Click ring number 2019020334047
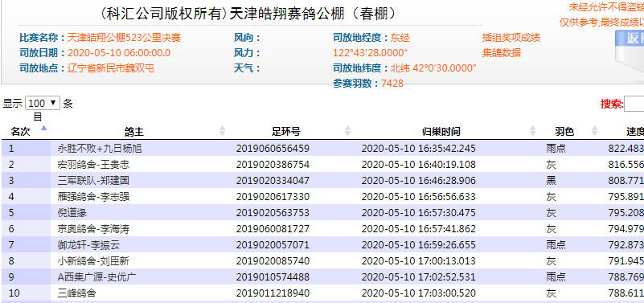644x303 pixels. (x=273, y=181)
